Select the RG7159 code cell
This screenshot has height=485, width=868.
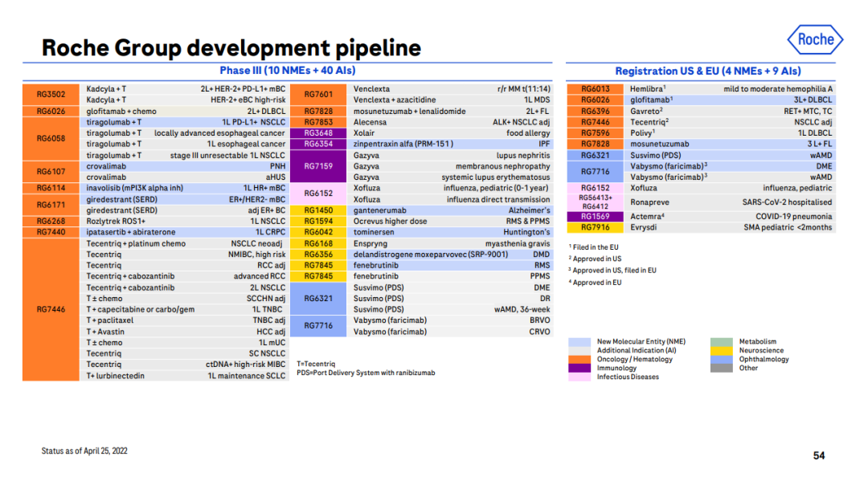318,166
